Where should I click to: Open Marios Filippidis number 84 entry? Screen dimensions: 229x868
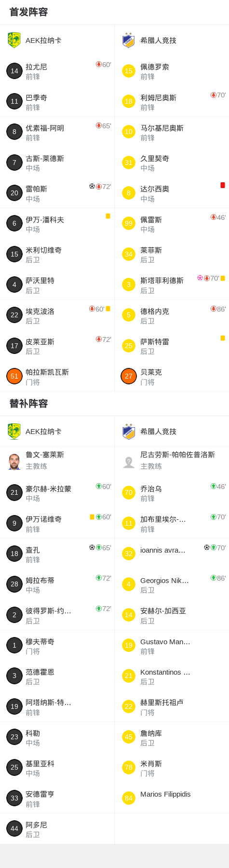172,798
